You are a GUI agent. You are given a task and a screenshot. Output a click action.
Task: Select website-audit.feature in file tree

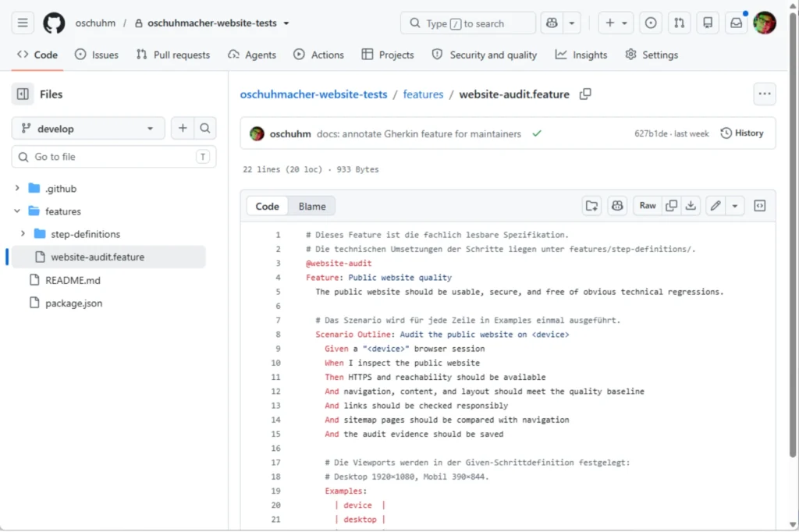108,257
